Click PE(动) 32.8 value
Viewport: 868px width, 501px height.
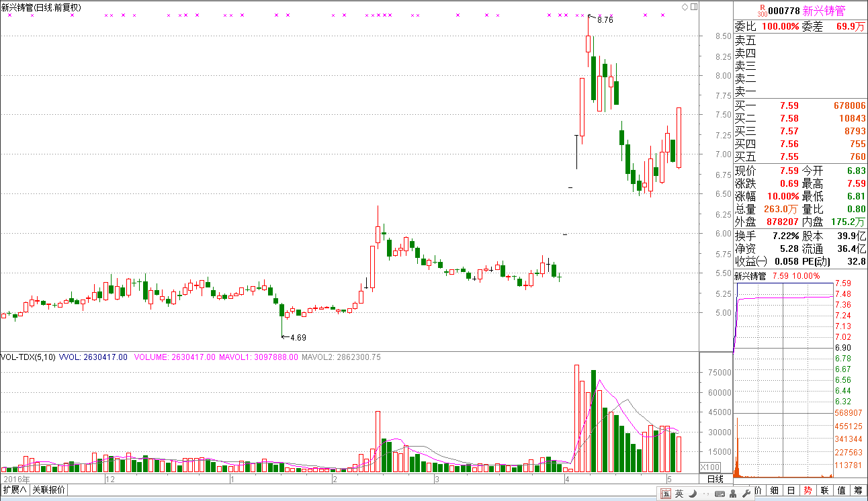point(857,261)
